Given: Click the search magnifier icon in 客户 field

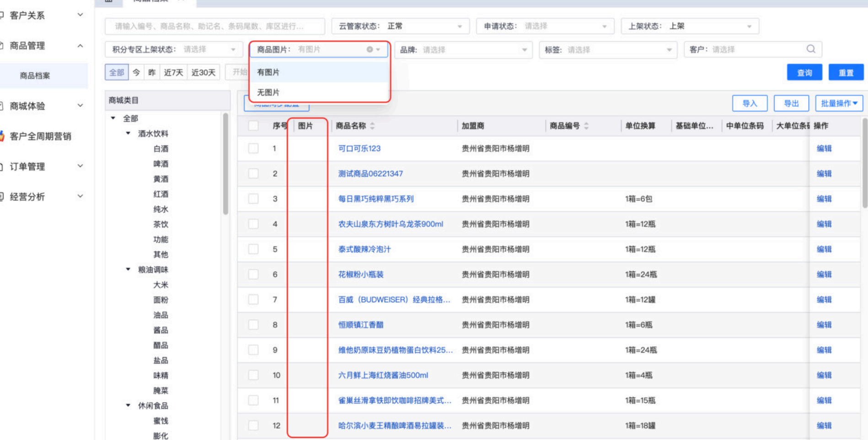Looking at the screenshot, I should tap(810, 49).
